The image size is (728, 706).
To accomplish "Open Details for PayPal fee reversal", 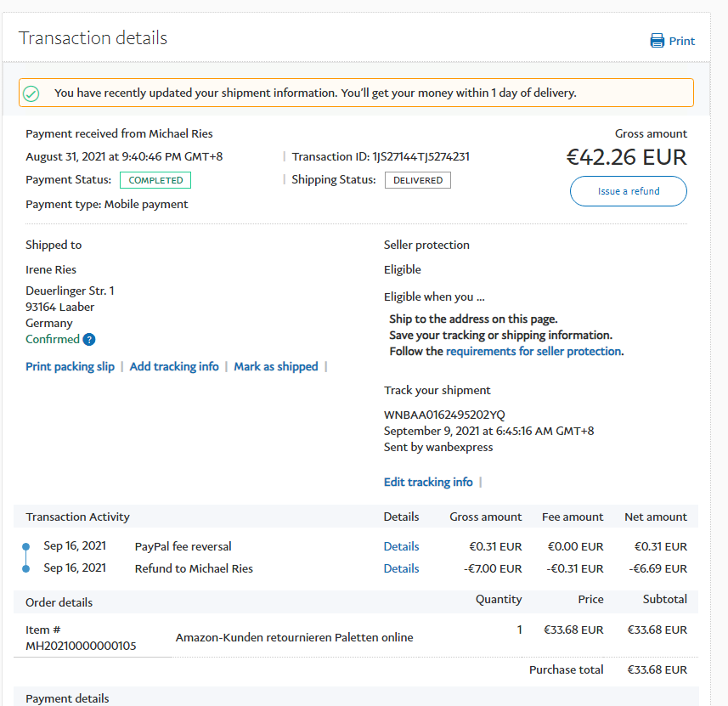I will [401, 546].
